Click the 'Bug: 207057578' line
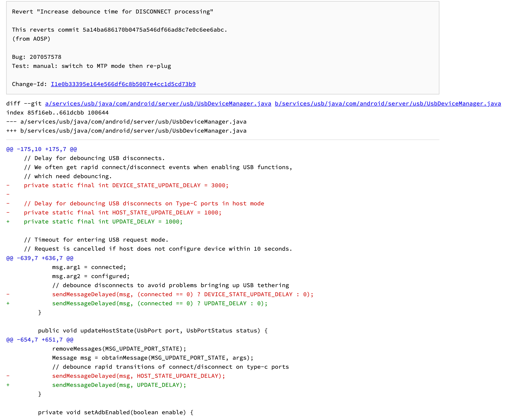The height and width of the screenshot is (420, 507). coord(37,57)
